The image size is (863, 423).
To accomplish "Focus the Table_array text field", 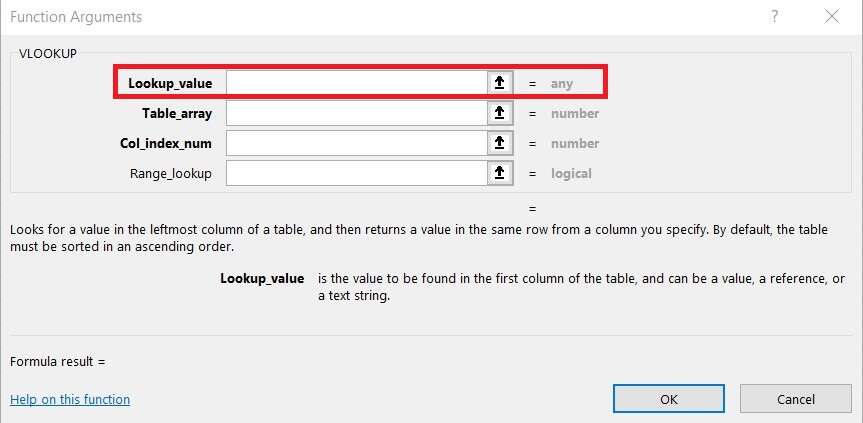I will 356,113.
